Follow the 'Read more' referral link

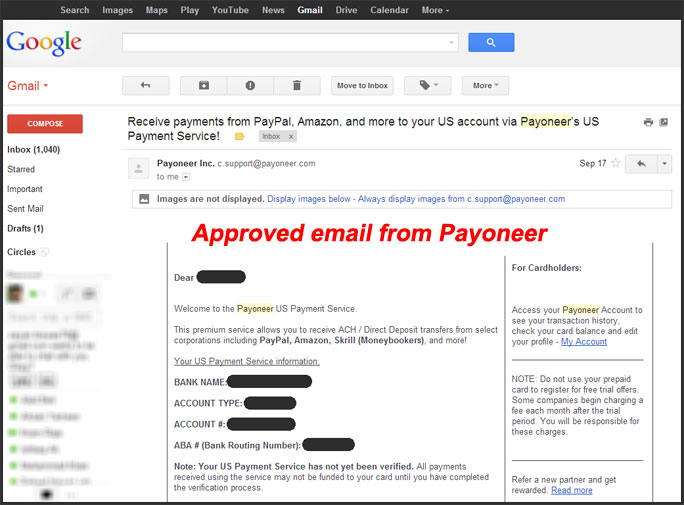pos(572,491)
